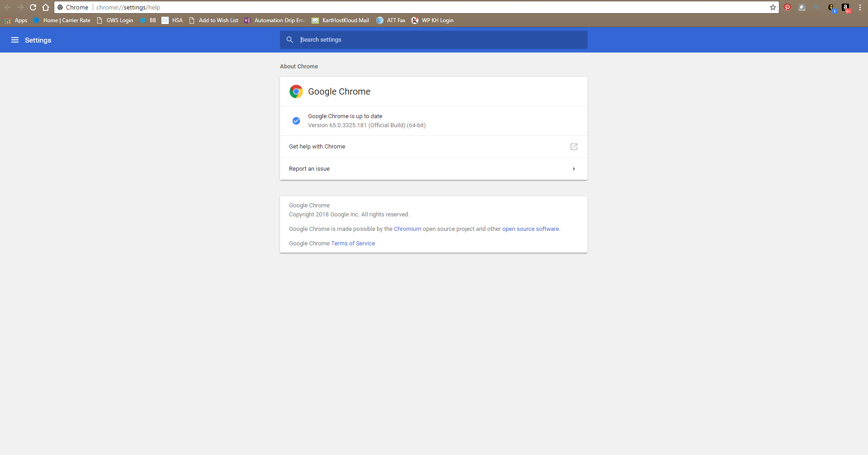Viewport: 868px width, 455px height.
Task: Click the search magnifier in Settings
Action: [x=289, y=40]
